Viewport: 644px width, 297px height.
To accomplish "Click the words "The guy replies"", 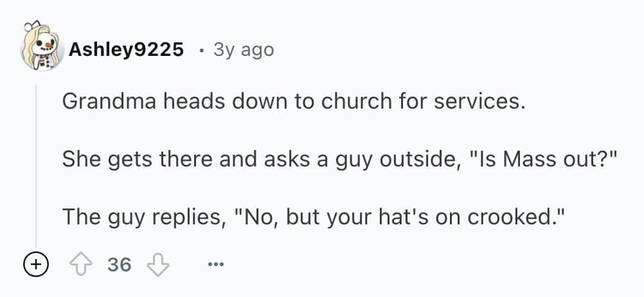I will point(141,217).
